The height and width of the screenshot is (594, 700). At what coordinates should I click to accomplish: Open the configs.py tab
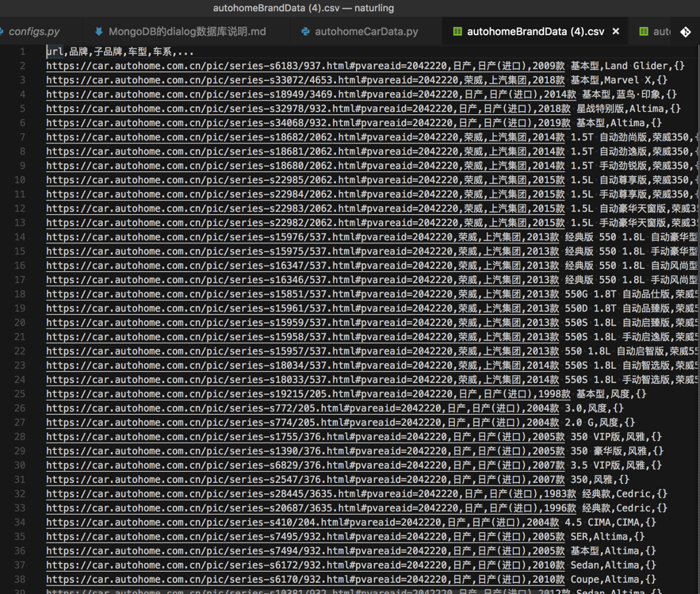[x=34, y=32]
